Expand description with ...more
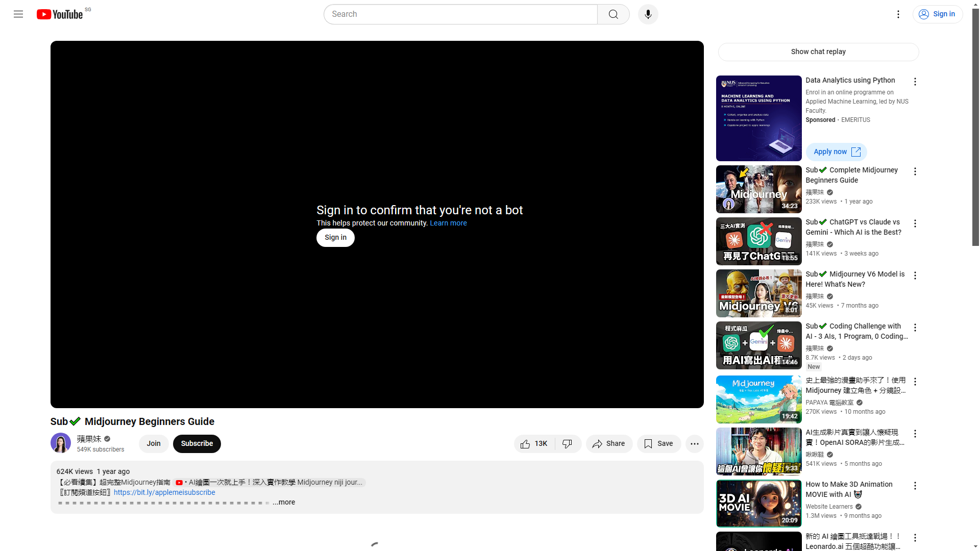 coord(284,503)
